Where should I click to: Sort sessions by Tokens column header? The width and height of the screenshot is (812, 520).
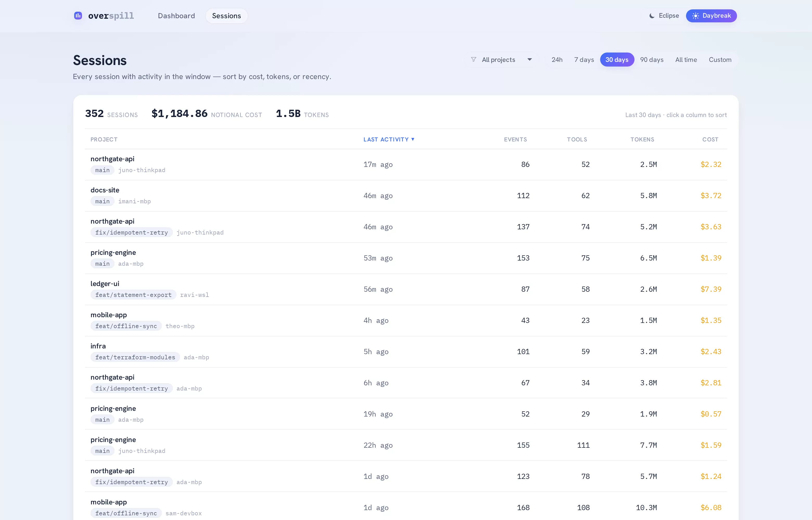642,139
